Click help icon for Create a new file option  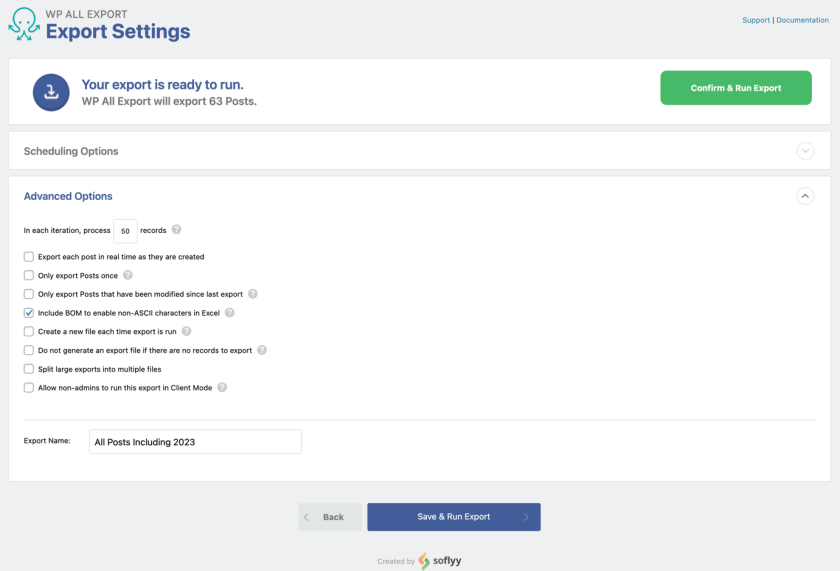click(186, 331)
